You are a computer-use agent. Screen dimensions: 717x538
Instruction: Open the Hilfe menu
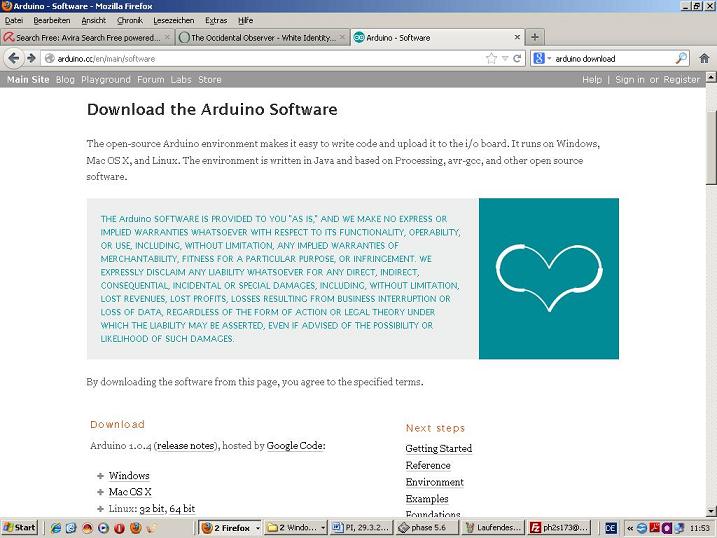(246, 21)
